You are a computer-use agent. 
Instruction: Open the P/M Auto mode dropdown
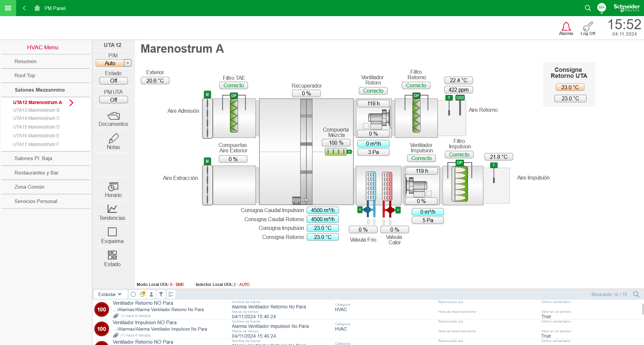(128, 63)
